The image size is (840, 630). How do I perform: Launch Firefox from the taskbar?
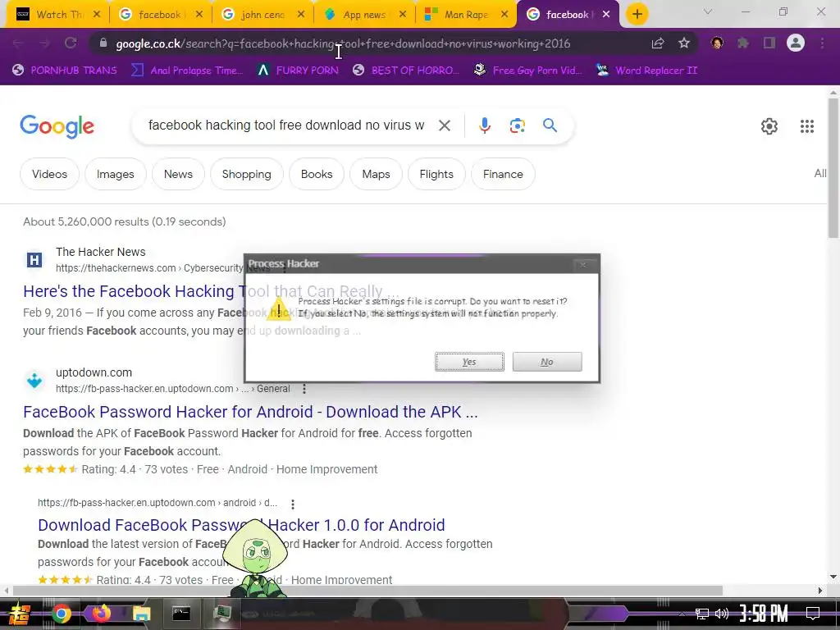pos(101,614)
